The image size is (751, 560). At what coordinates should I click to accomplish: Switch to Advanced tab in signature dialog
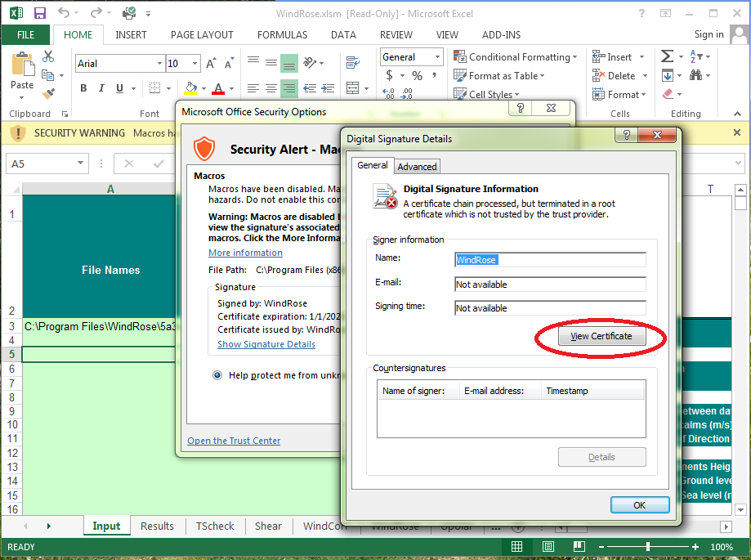417,167
